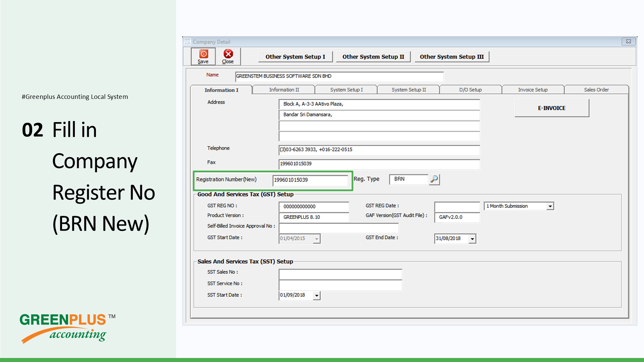Expand the 1 Month Submission dropdown

(550, 206)
